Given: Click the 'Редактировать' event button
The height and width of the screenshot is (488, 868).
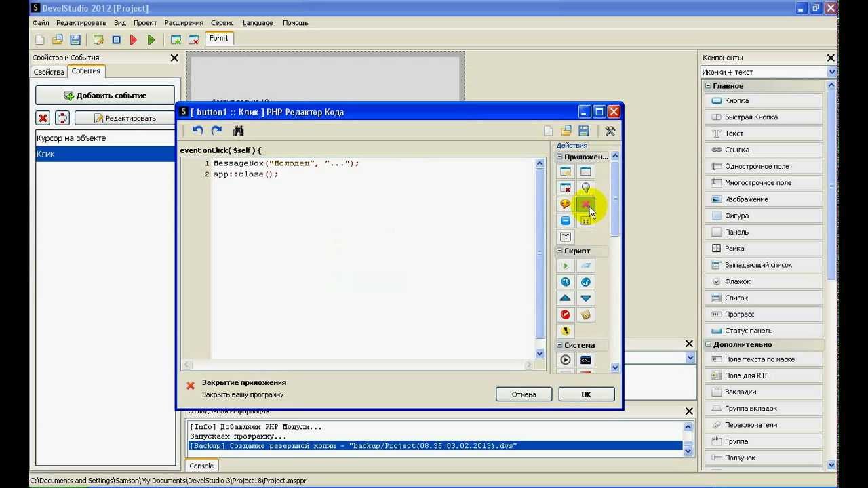Looking at the screenshot, I should click(125, 118).
